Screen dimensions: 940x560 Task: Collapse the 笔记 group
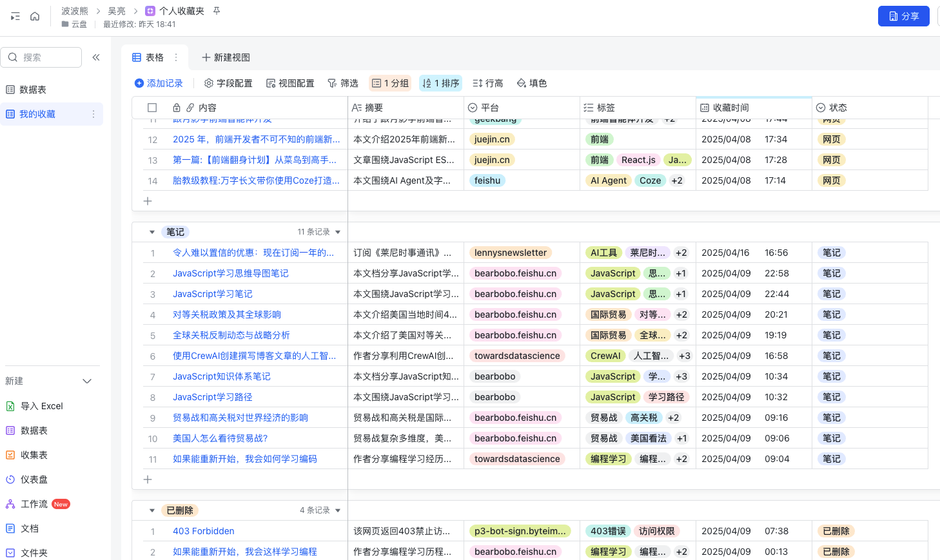[152, 232]
